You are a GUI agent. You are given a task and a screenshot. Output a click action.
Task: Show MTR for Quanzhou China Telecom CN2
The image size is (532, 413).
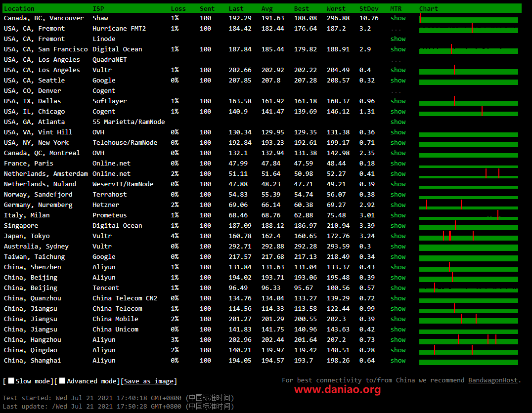click(398, 298)
